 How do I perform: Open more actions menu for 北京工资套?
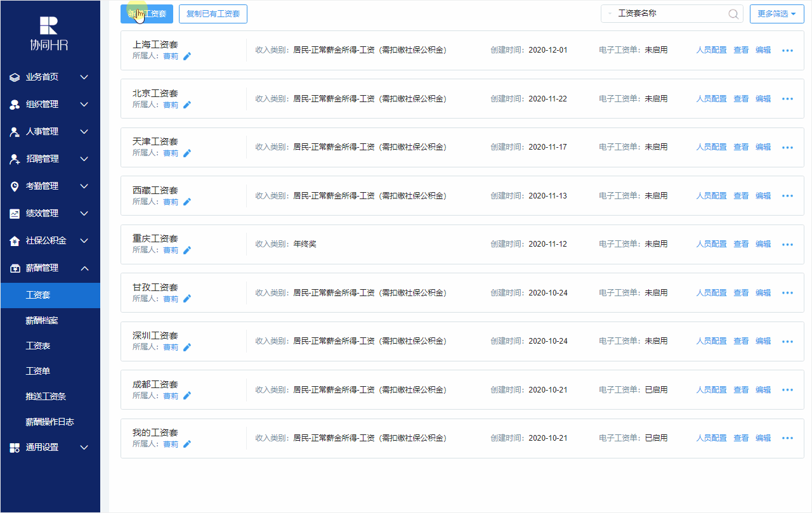point(787,99)
